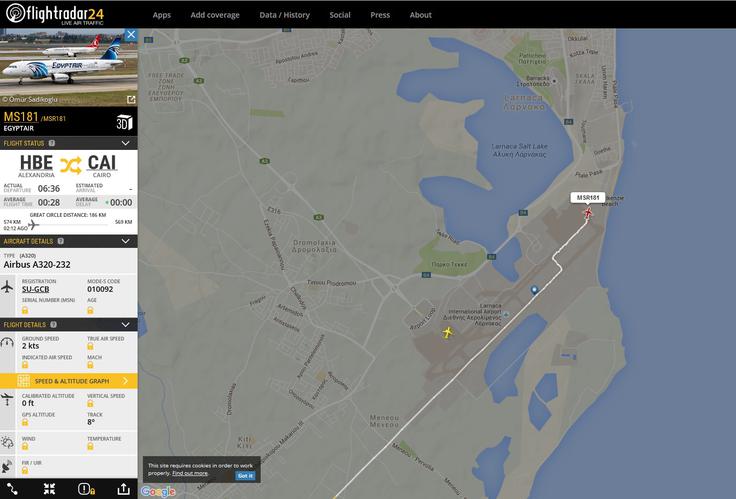This screenshot has height=499, width=736.
Task: Open the Apps menu
Action: point(161,15)
